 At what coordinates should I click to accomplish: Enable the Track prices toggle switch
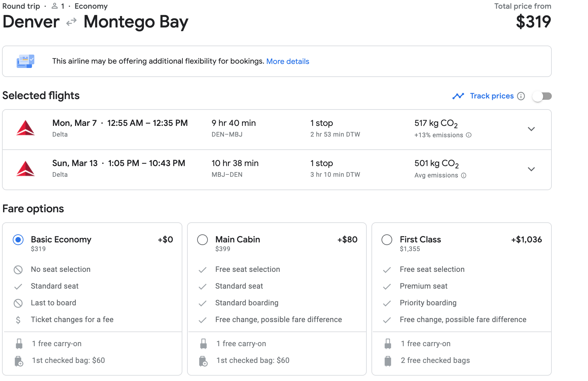click(542, 96)
